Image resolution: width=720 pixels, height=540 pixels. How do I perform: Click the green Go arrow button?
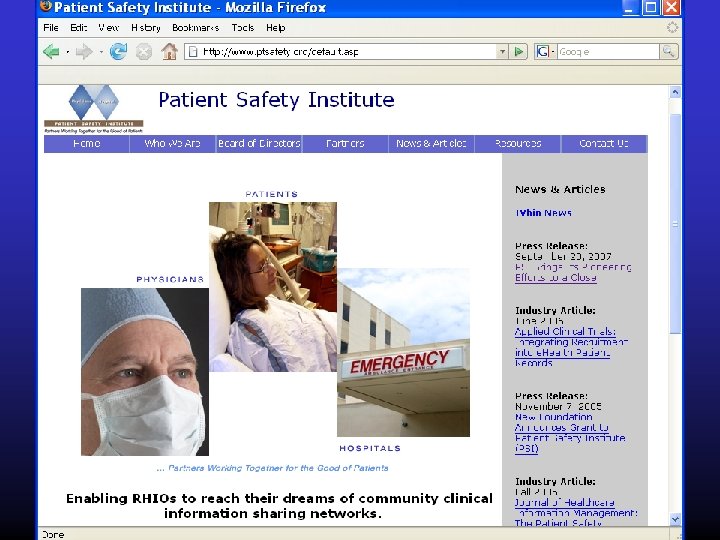click(x=519, y=51)
